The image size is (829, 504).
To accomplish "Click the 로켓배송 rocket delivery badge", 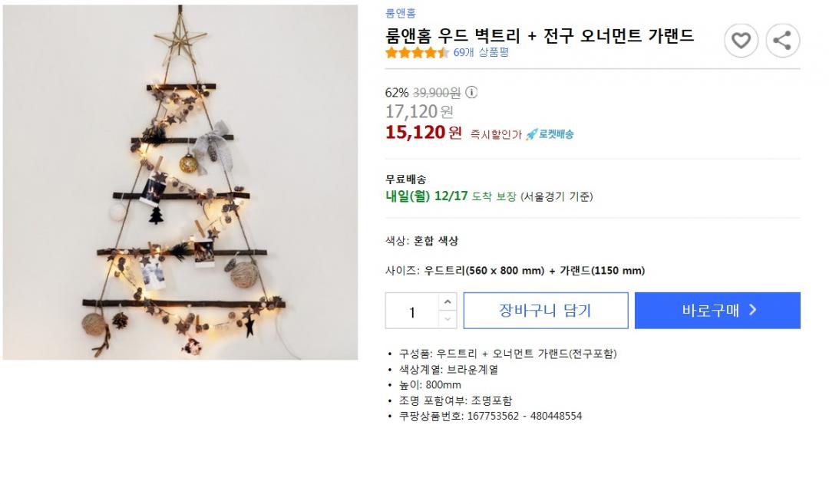I will point(550,134).
